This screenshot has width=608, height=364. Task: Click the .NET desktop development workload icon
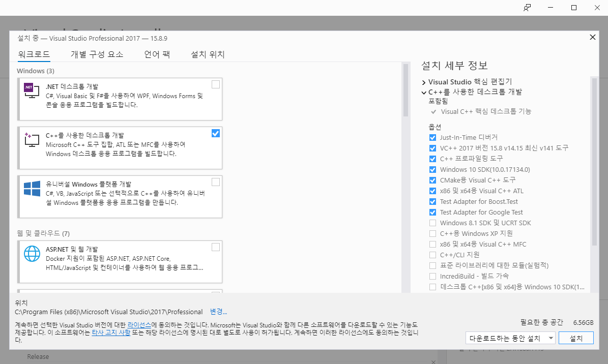[x=32, y=90]
